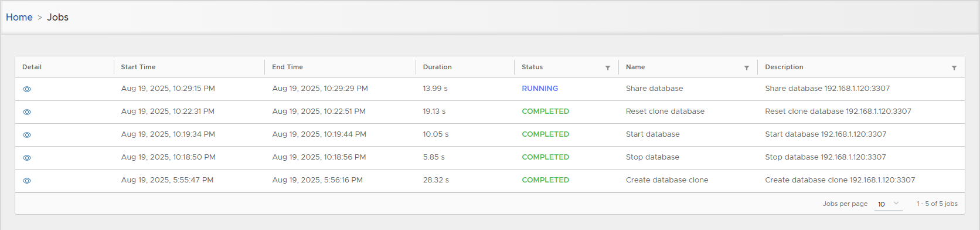Screen dimensions: 980x230
Task: View details of the Share database job
Action: coord(27,89)
